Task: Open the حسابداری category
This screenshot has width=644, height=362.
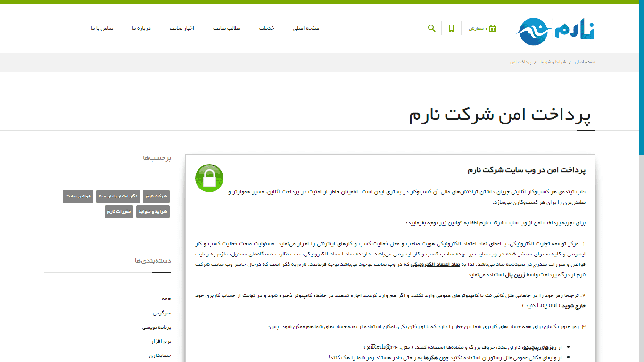Action: (x=160, y=355)
